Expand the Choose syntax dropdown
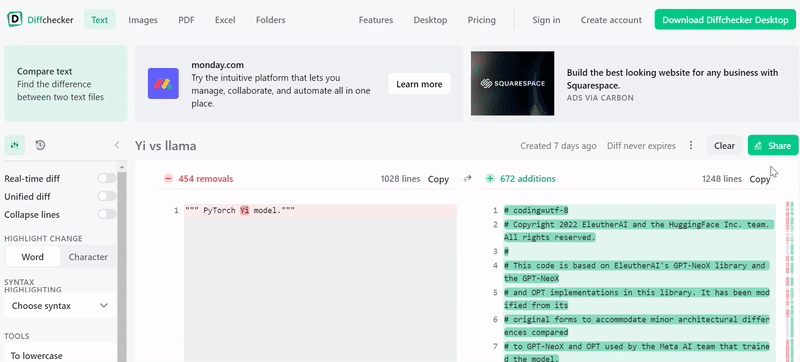 click(60, 306)
